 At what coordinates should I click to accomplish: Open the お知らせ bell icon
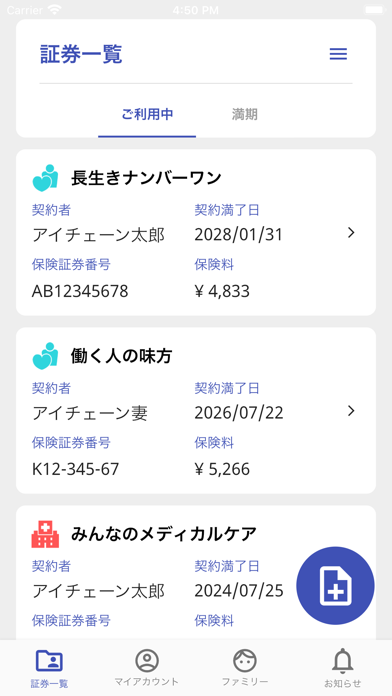343,661
